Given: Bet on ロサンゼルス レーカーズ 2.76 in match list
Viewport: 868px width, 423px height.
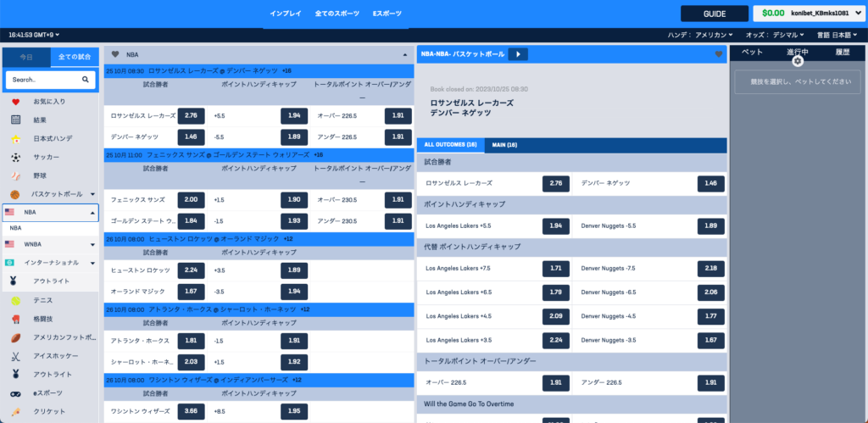Looking at the screenshot, I should coord(191,116).
